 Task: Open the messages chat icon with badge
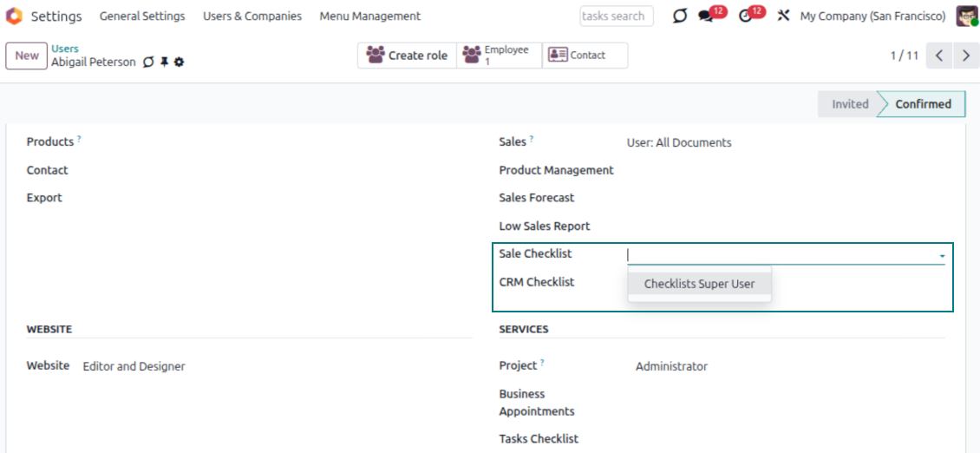pyautogui.click(x=707, y=16)
